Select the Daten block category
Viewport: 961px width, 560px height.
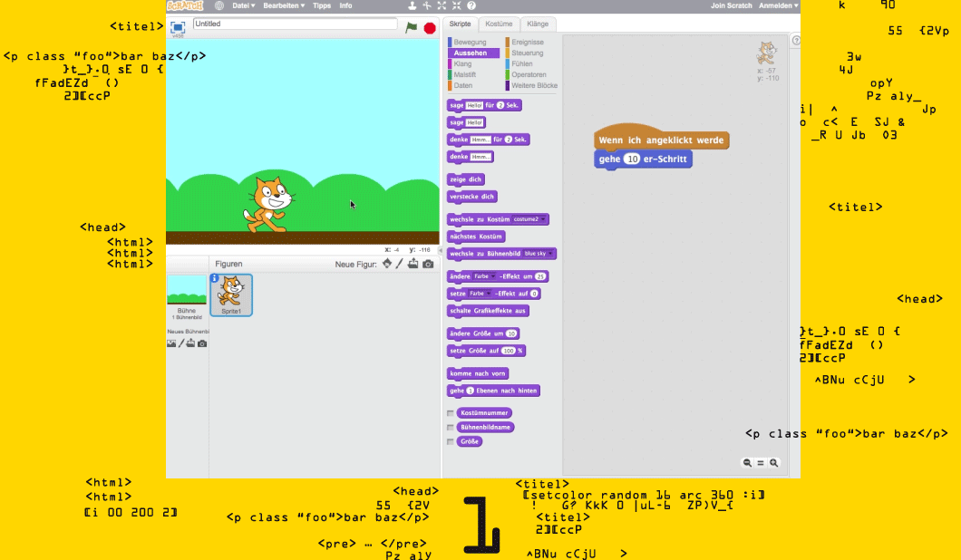coord(462,86)
